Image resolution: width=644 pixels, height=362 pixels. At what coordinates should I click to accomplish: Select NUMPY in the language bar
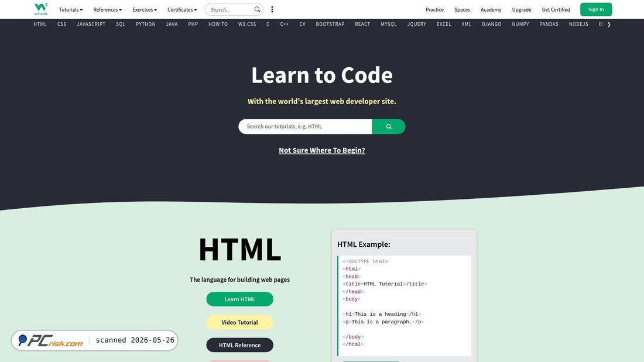point(520,24)
